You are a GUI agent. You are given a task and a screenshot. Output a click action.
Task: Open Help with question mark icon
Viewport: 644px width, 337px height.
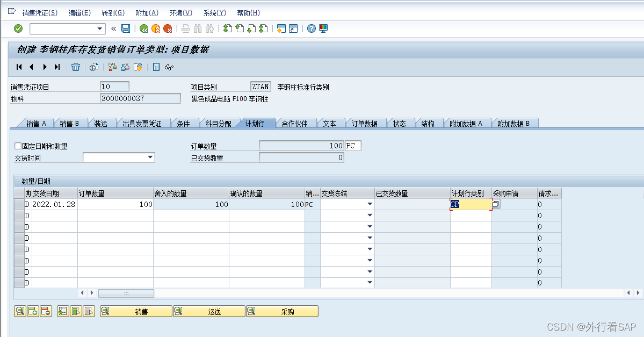point(312,28)
